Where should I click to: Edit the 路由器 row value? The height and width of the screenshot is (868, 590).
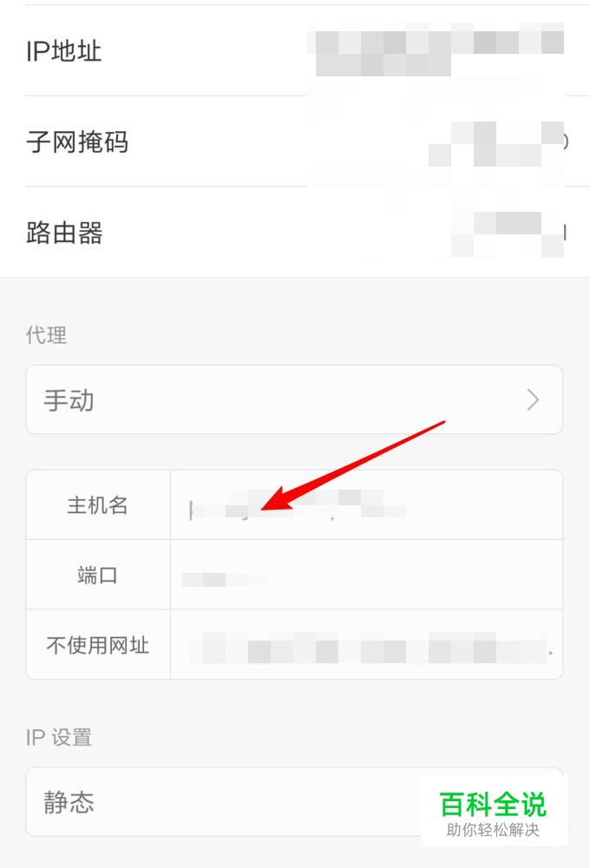coord(508,233)
